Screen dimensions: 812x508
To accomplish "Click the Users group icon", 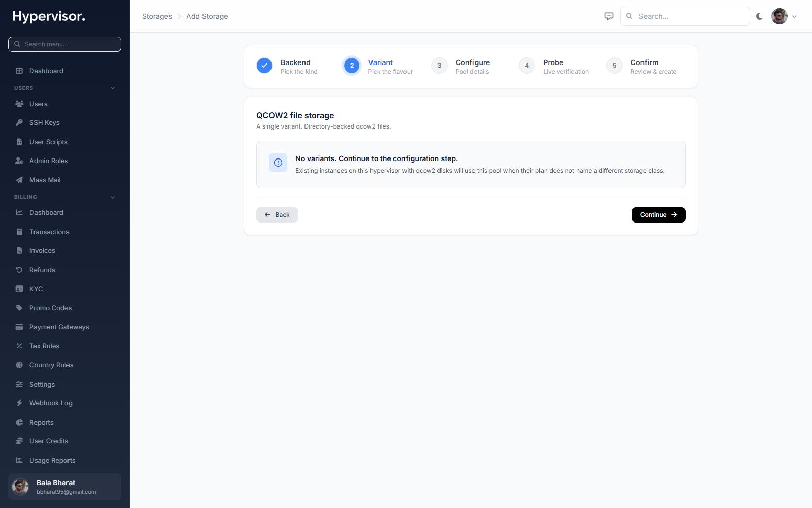I will (x=19, y=104).
